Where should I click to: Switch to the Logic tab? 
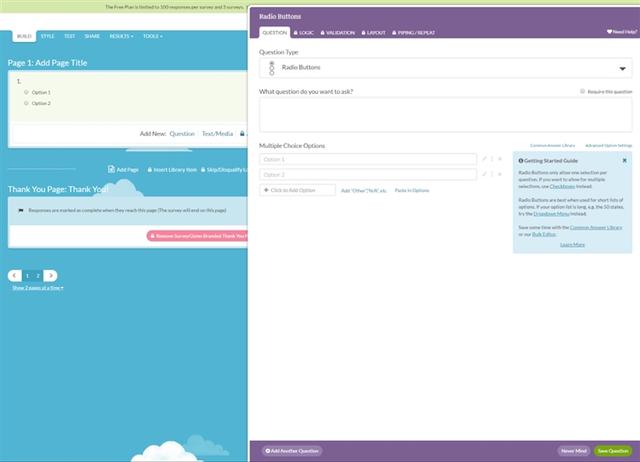[x=303, y=32]
